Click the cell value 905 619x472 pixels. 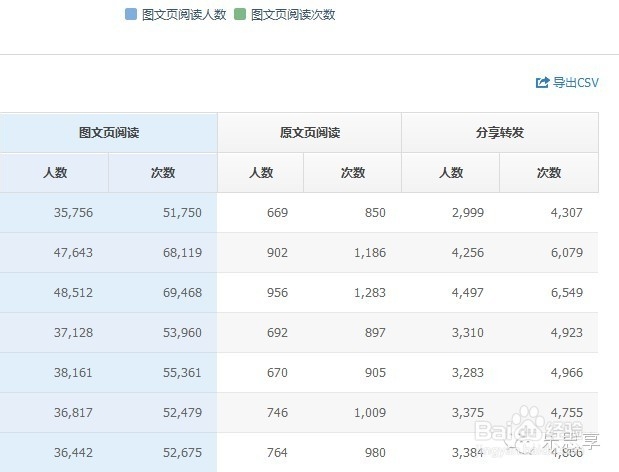[x=375, y=373]
